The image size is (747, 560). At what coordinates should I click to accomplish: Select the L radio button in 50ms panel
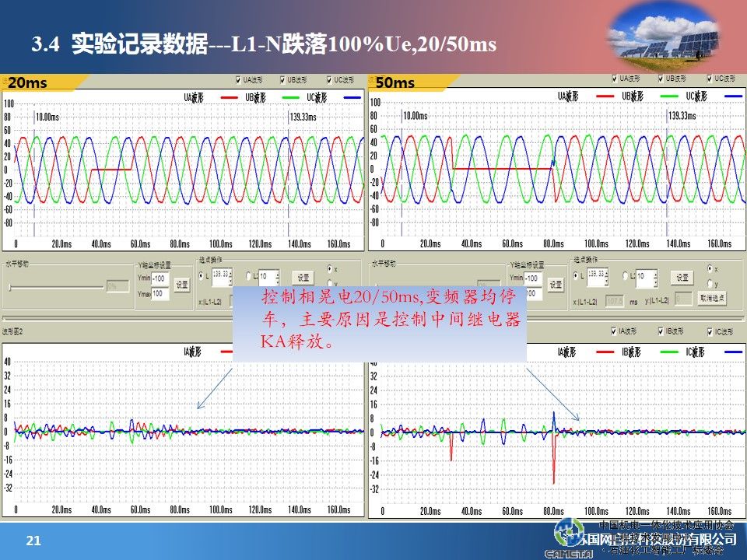click(576, 275)
